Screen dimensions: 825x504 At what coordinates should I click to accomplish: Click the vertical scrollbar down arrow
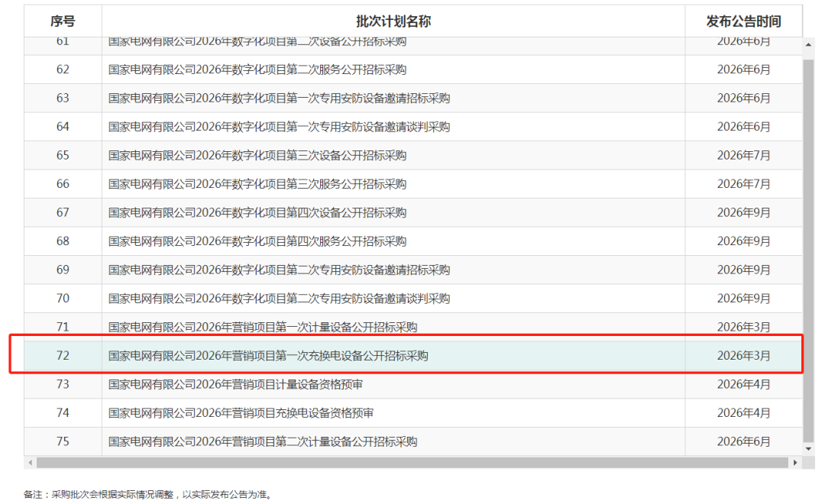coord(810,449)
